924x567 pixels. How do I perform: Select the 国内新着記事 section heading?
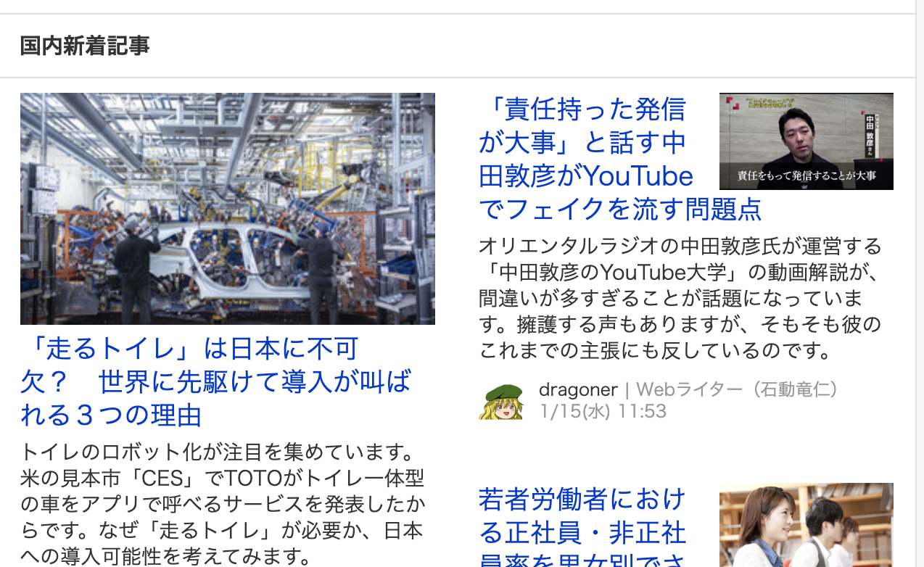click(x=85, y=46)
